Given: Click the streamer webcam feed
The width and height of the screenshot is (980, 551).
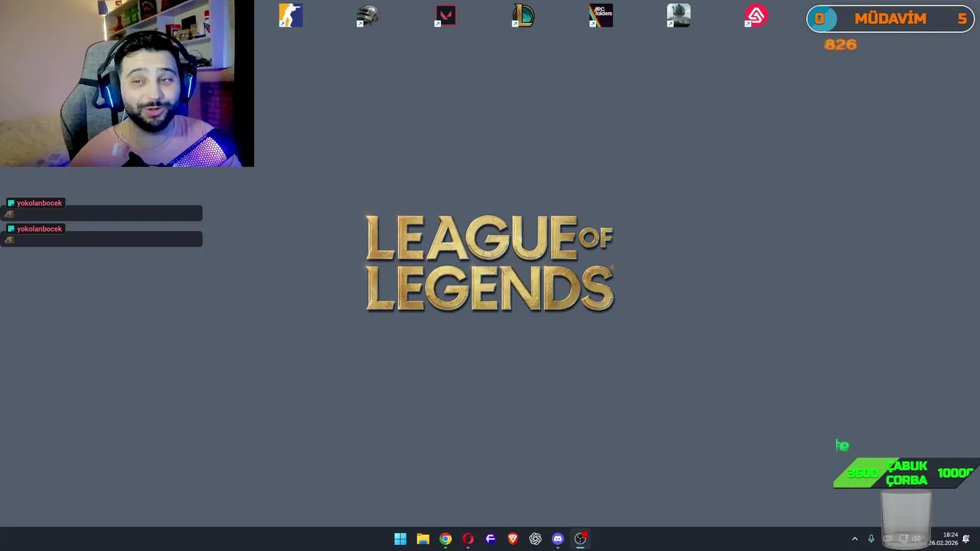Looking at the screenshot, I should coord(127,83).
